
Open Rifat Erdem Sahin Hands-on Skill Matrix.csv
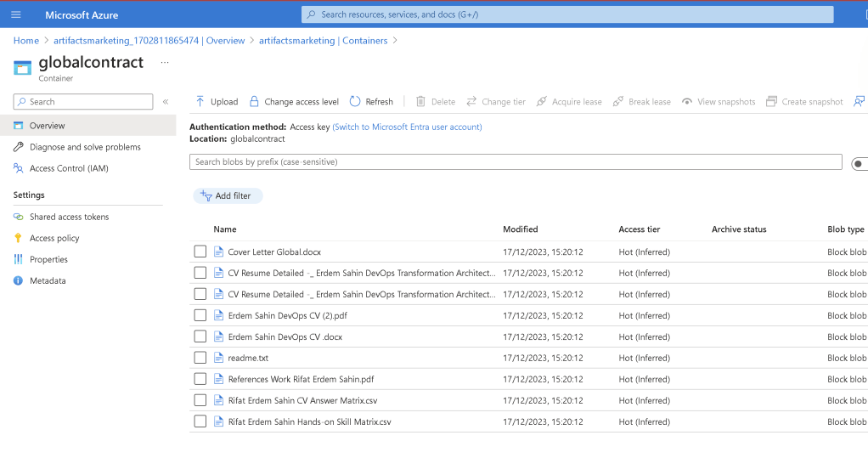[309, 421]
